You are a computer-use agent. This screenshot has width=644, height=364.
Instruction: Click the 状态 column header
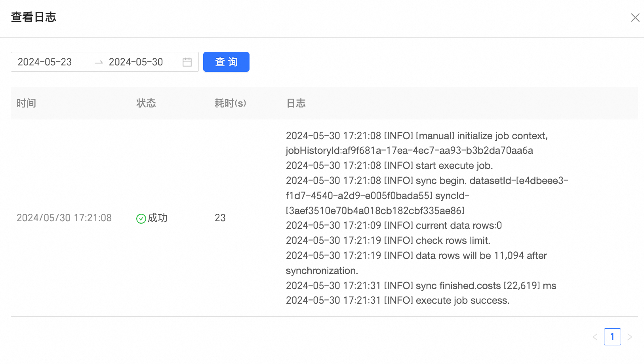pos(146,103)
